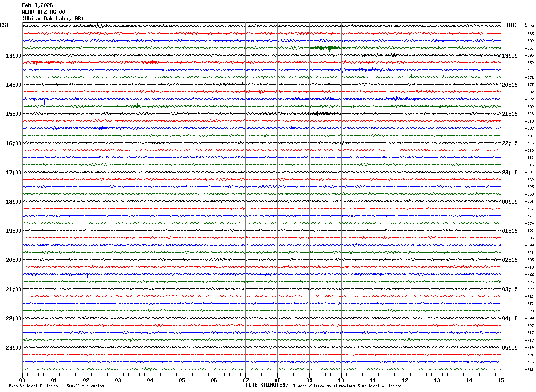536x392 pixels.
Task: Click the 10 minute tick on x-axis
Action: (341, 380)
